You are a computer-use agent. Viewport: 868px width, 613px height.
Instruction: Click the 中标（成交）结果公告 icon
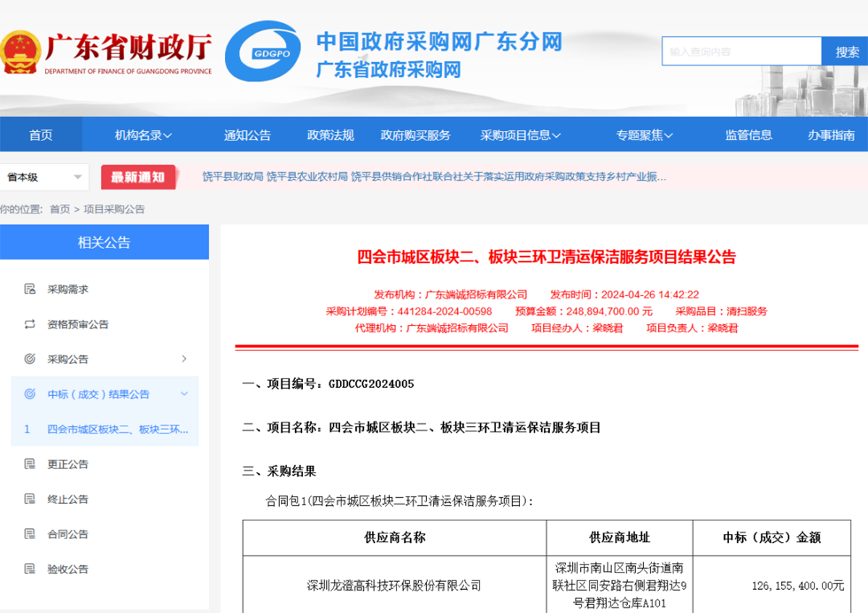click(x=30, y=394)
